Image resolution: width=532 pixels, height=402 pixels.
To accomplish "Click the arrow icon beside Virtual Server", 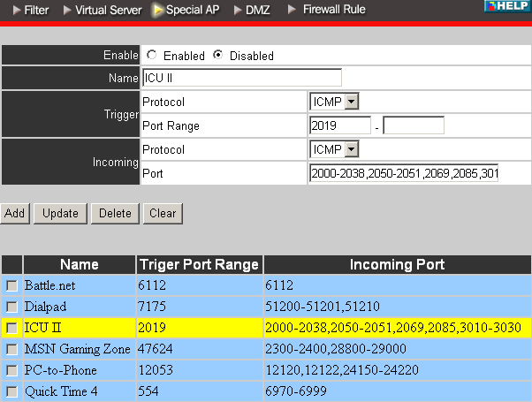I will point(68,11).
